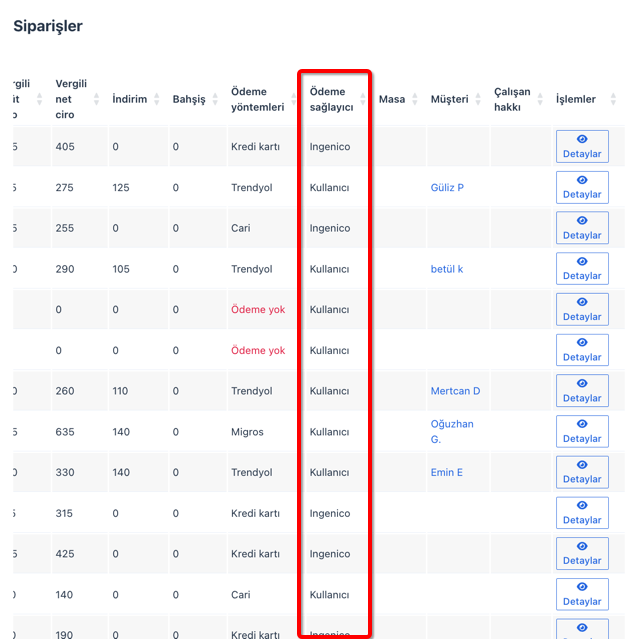Open customer Oğuzhan G. link

click(x=452, y=431)
